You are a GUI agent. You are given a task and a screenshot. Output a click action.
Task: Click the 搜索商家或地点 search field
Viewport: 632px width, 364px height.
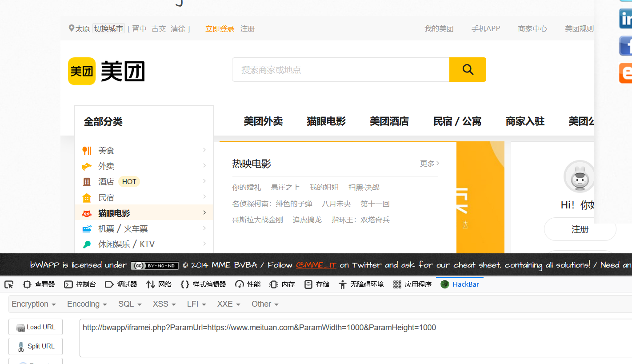340,69
